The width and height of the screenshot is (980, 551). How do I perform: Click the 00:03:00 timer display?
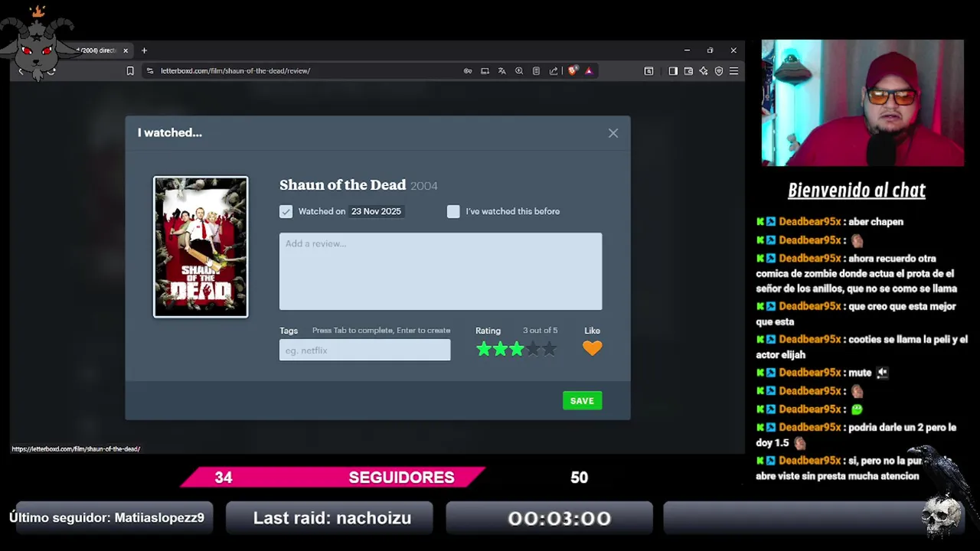click(559, 518)
